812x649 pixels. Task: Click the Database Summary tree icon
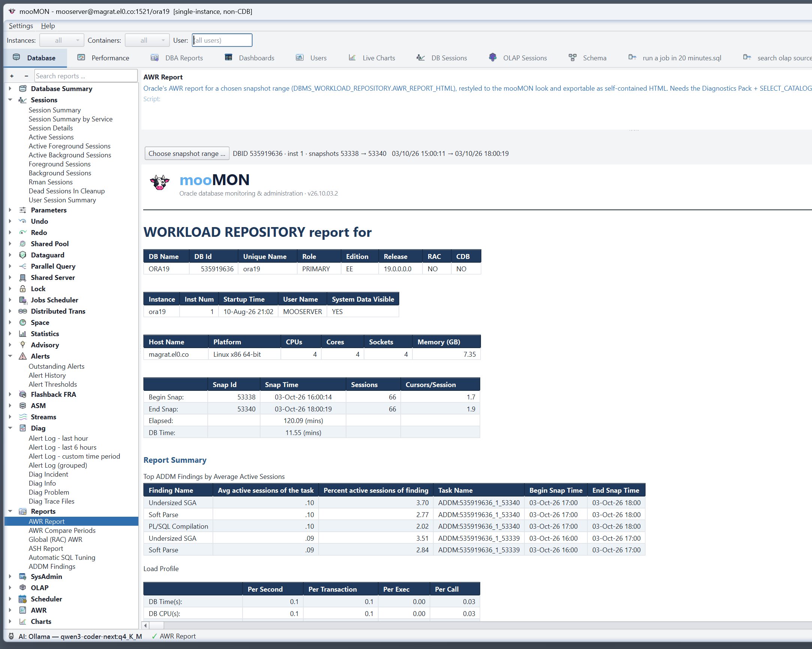coord(22,88)
